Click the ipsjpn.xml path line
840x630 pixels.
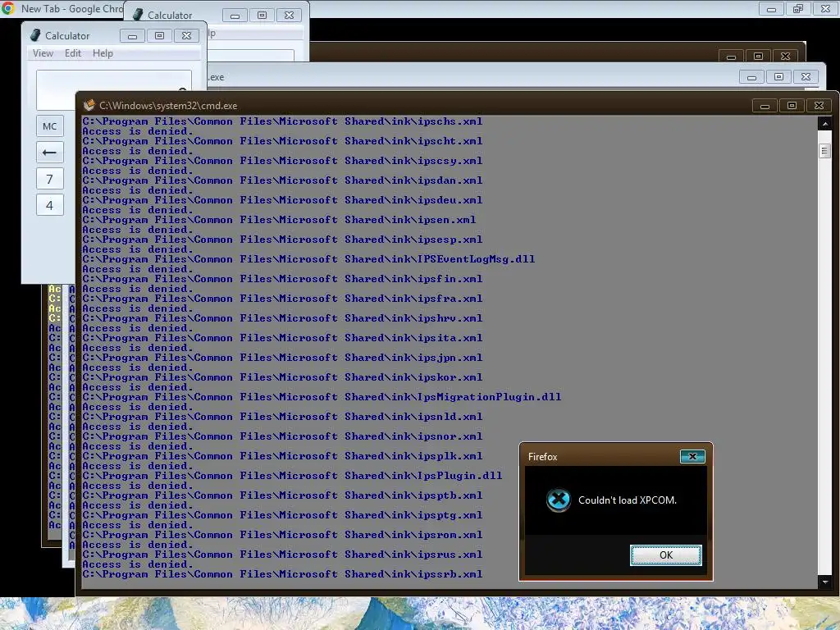pyautogui.click(x=282, y=358)
